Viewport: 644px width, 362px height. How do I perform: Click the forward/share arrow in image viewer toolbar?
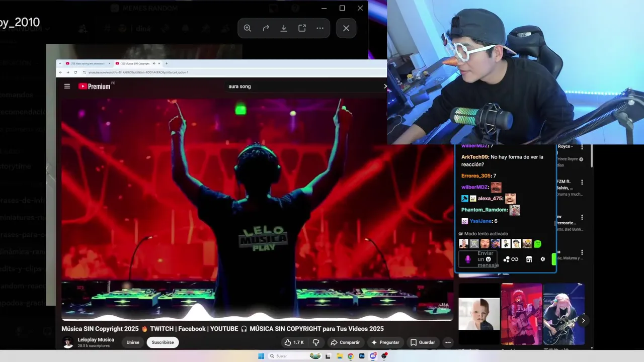click(x=266, y=28)
